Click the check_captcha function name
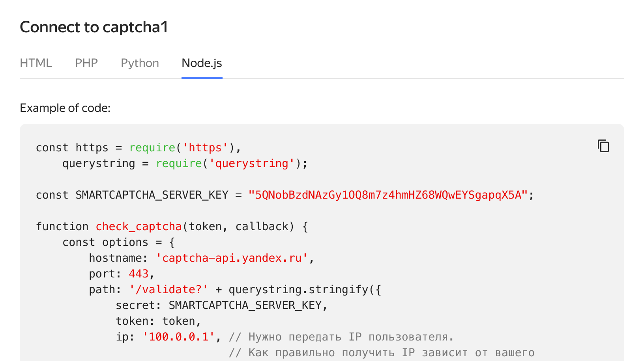This screenshot has width=644, height=361. coord(139,227)
